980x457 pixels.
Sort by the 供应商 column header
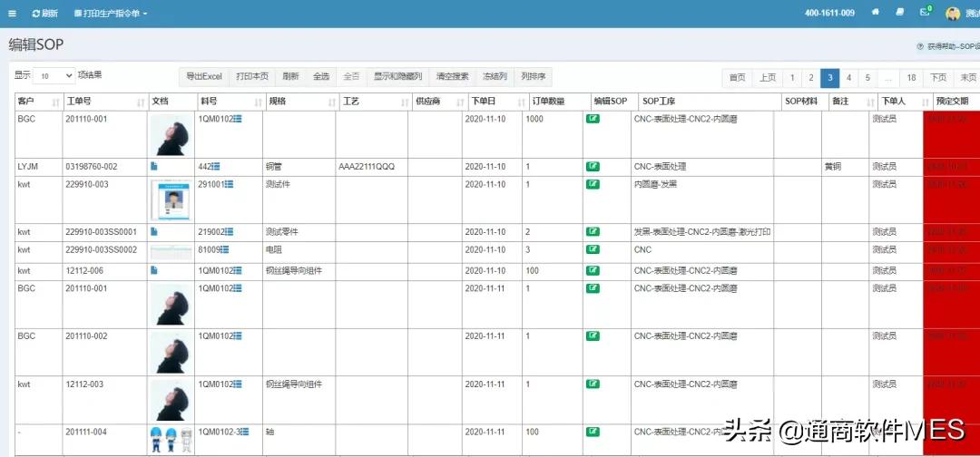click(x=439, y=102)
